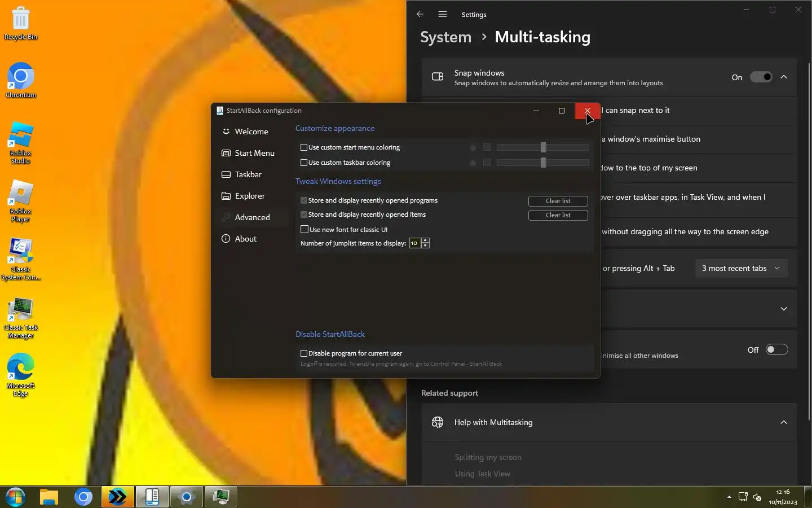The width and height of the screenshot is (812, 508).
Task: Click the taskbar clock and date
Action: (783, 497)
